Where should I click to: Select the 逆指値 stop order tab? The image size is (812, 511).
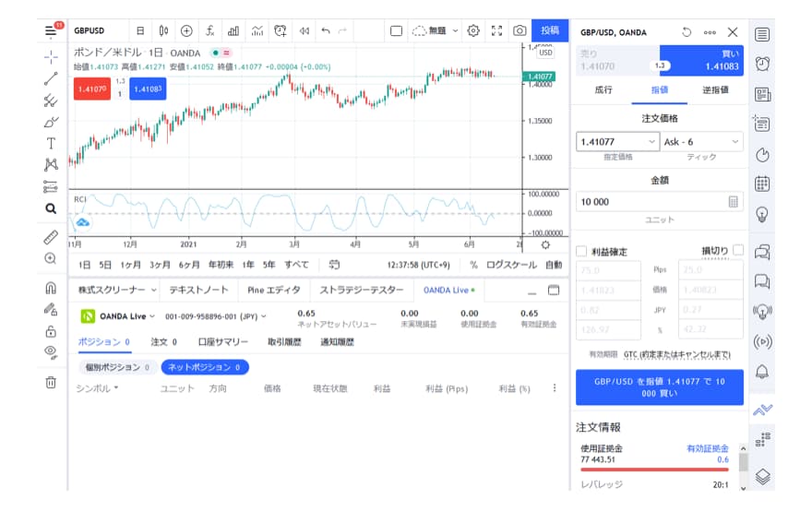(x=715, y=90)
